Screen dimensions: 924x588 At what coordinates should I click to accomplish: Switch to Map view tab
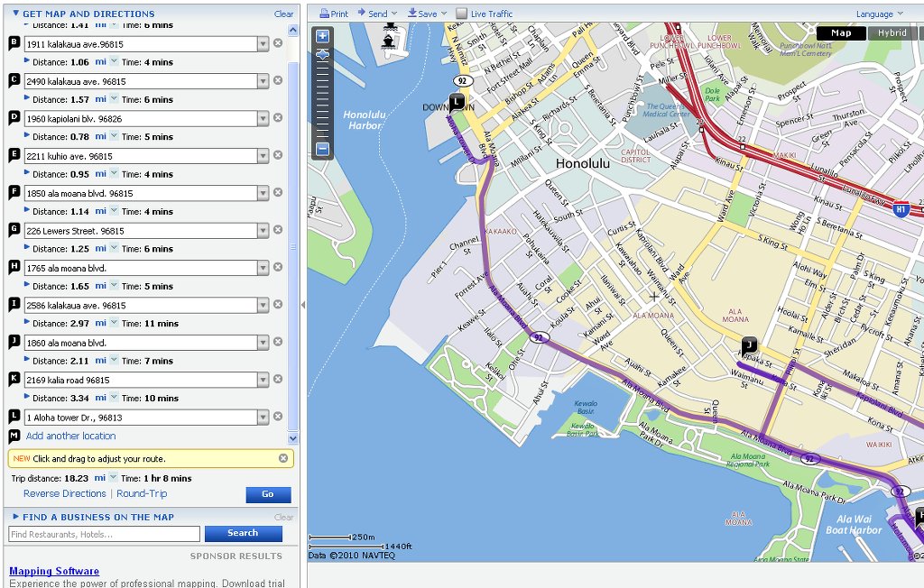coord(841,33)
